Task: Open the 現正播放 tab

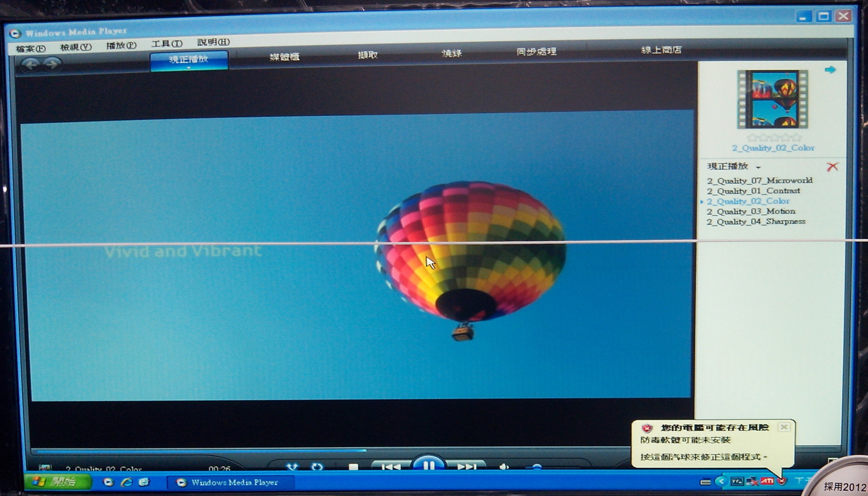Action: coord(189,60)
